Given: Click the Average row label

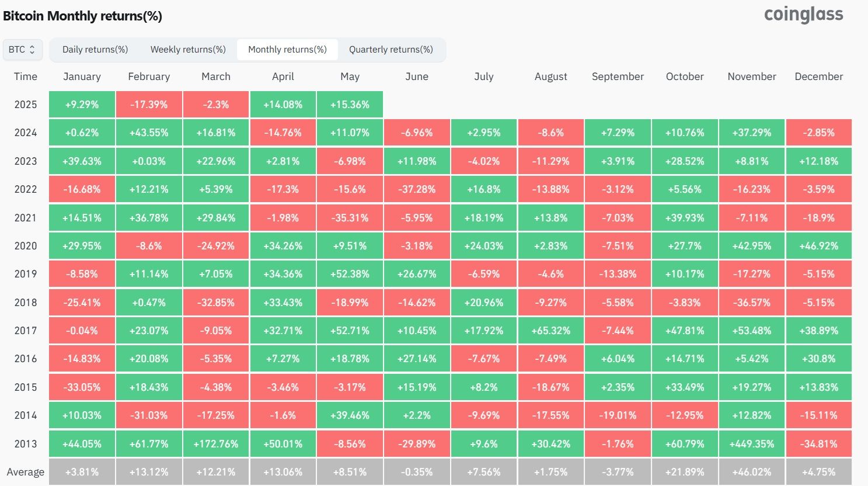Looking at the screenshot, I should pos(26,472).
